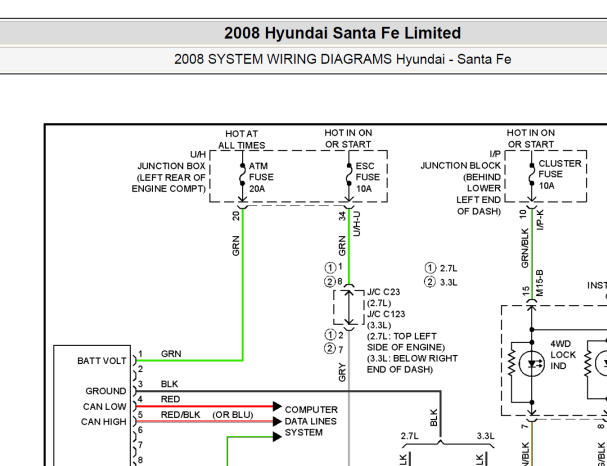Click the joint connector double-arrow symbol
Image resolution: width=607 pixels, height=466 pixels.
[349, 307]
